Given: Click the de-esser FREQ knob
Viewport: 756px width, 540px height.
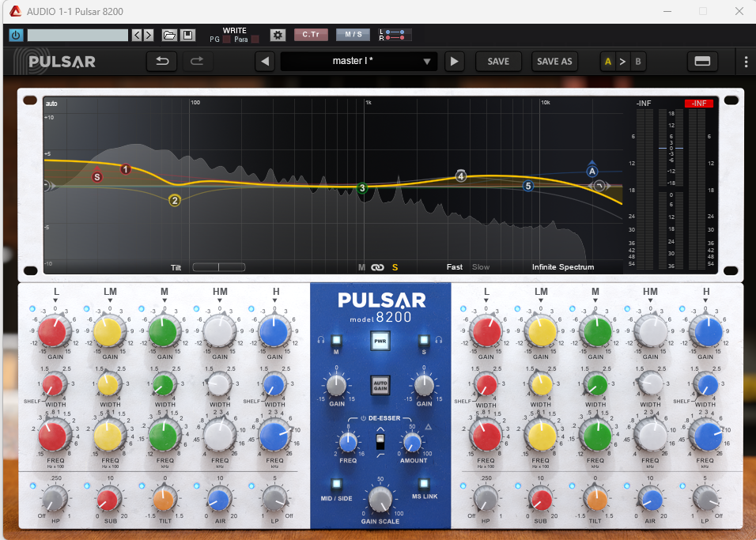Looking at the screenshot, I should click(348, 443).
